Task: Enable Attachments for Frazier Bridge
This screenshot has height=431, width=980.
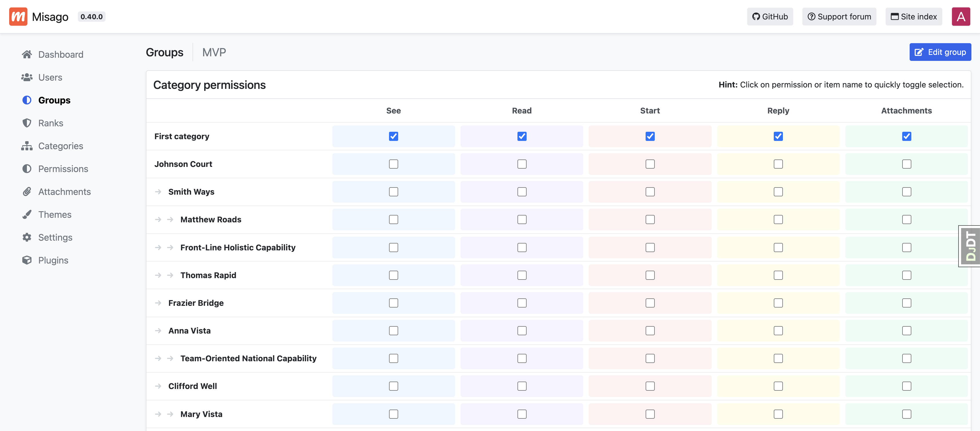Action: [906, 303]
